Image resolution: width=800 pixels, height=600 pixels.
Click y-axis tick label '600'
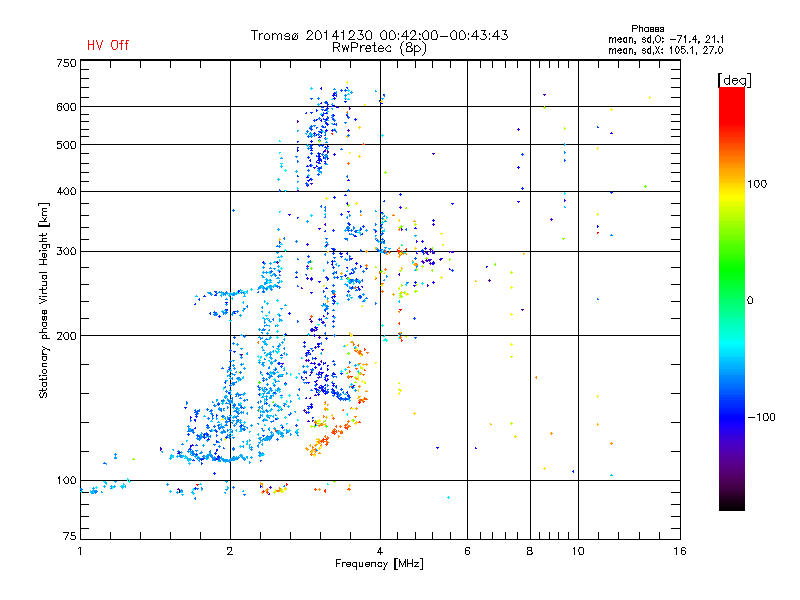click(66, 107)
